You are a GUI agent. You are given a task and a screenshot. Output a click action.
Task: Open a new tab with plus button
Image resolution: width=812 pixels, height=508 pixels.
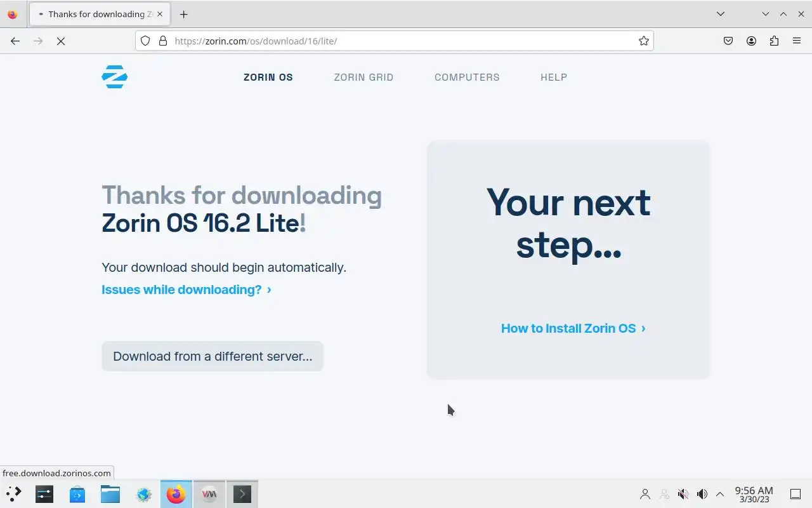coord(183,14)
